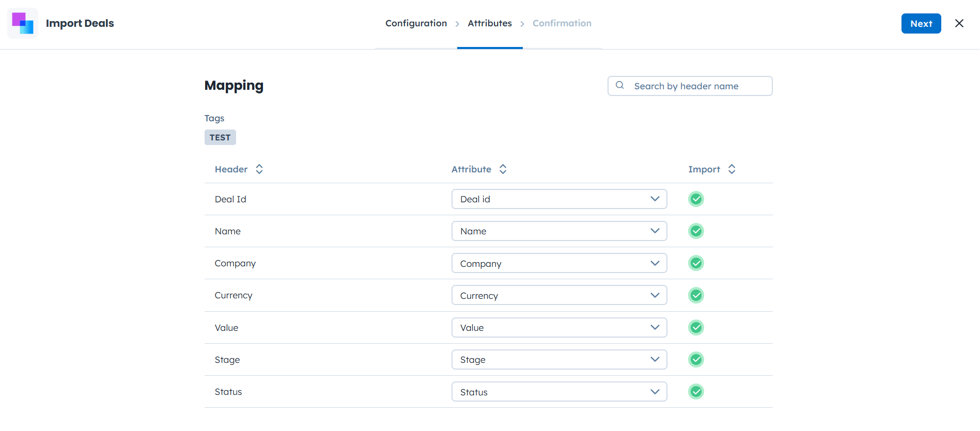
Task: Click the Next button
Action: click(921, 24)
